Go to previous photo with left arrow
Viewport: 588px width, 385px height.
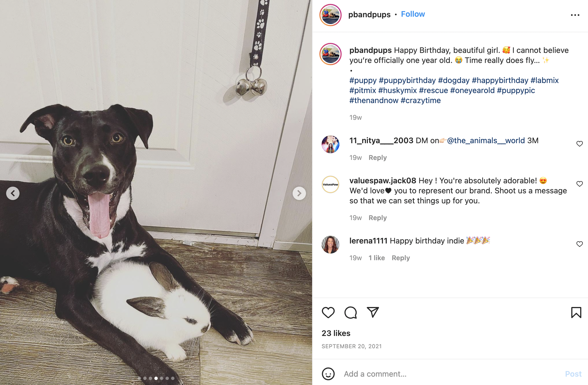[x=13, y=193]
